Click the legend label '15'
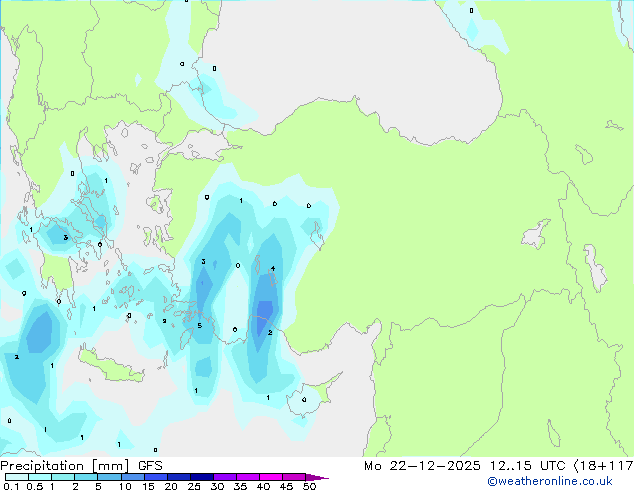The image size is (634, 490). [x=148, y=486]
